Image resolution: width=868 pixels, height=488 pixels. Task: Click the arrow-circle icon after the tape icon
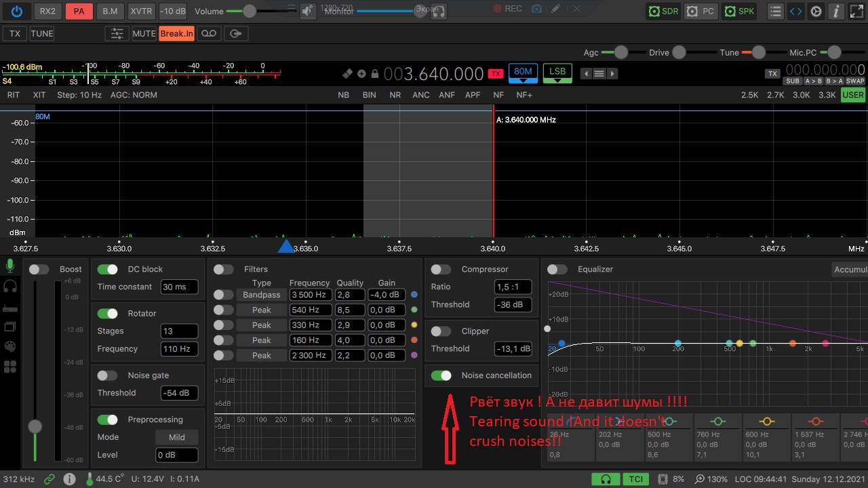coord(235,33)
